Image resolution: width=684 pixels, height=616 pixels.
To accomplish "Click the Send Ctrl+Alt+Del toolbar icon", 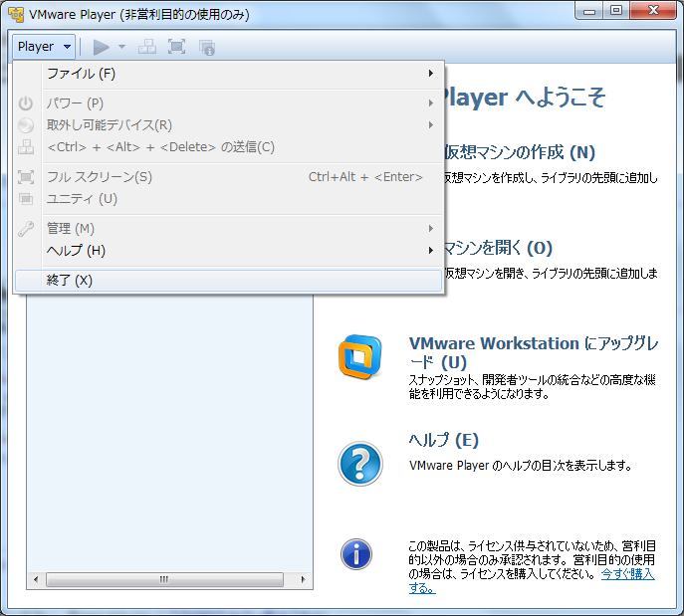I will click(146, 47).
